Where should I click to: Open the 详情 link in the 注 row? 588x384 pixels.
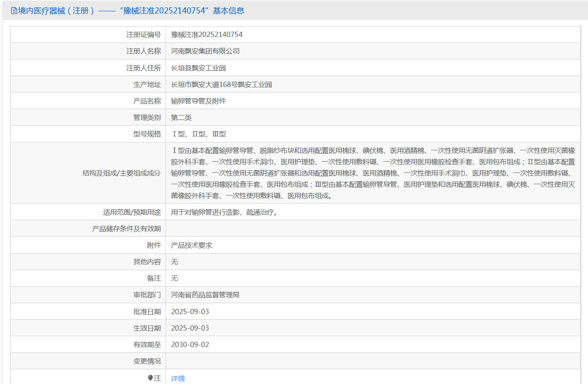pos(178,378)
